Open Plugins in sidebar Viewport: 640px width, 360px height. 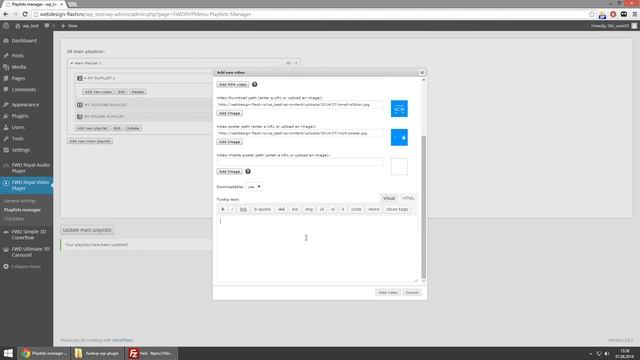[x=20, y=116]
